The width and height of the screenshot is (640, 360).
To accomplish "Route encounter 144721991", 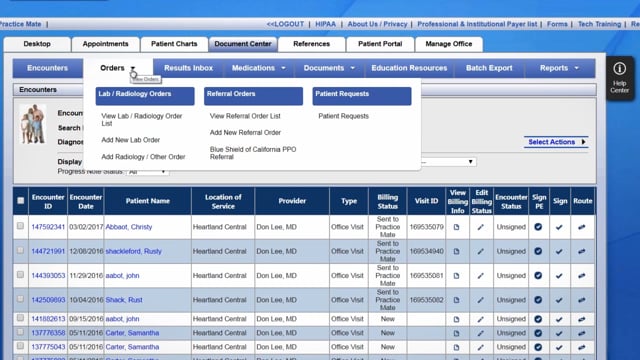I will pyautogui.click(x=582, y=251).
